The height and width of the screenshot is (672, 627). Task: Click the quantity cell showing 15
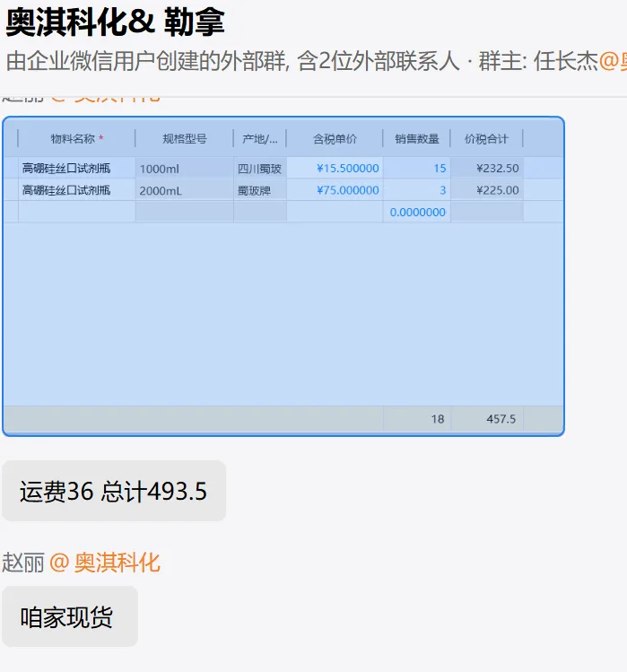416,168
